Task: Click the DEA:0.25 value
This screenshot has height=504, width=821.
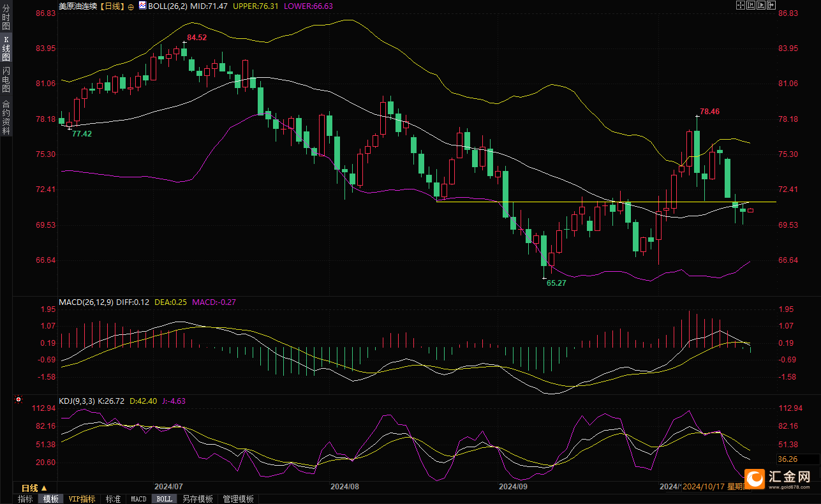Action: (171, 302)
